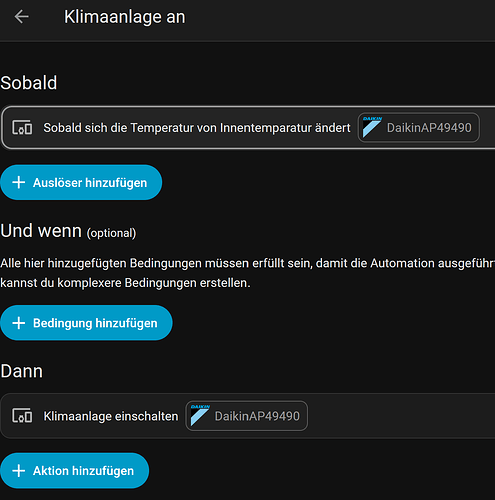Click the description starting 'Alle hier hinzugefügten Bedingungen'
495x500 pixels.
248,263
